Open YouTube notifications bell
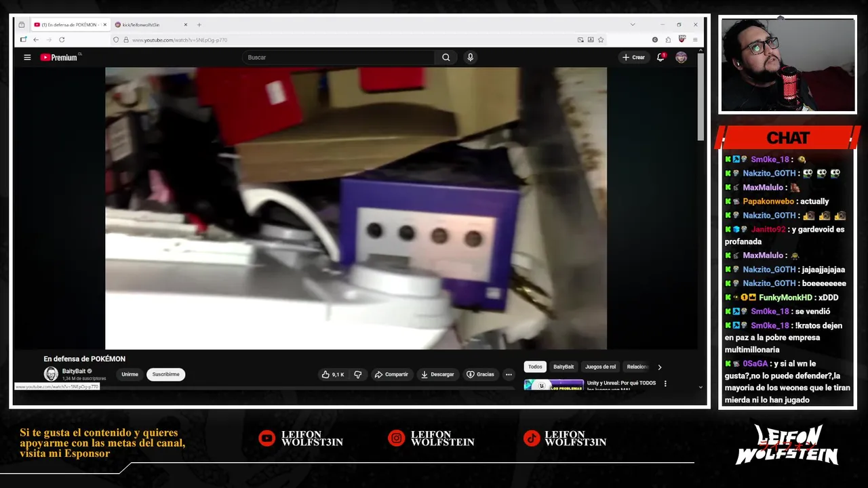The width and height of the screenshot is (868, 488). tap(660, 58)
